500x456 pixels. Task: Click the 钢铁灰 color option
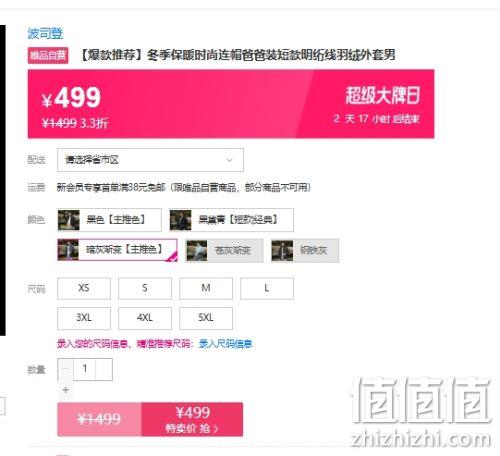click(x=305, y=250)
